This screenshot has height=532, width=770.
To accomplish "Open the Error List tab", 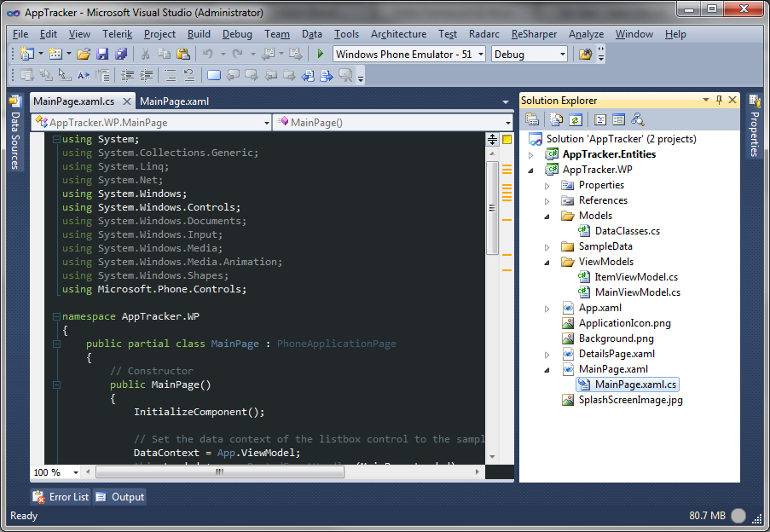I will coord(61,497).
